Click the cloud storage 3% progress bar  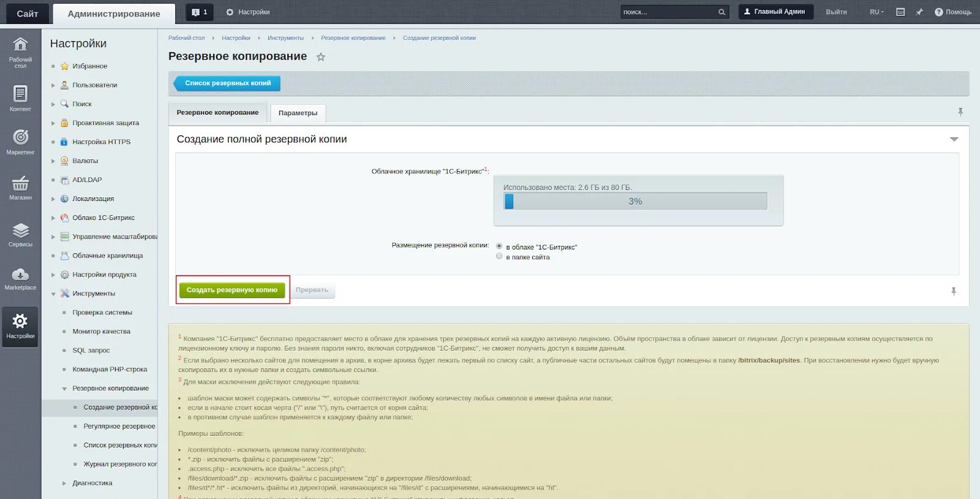[x=635, y=202]
